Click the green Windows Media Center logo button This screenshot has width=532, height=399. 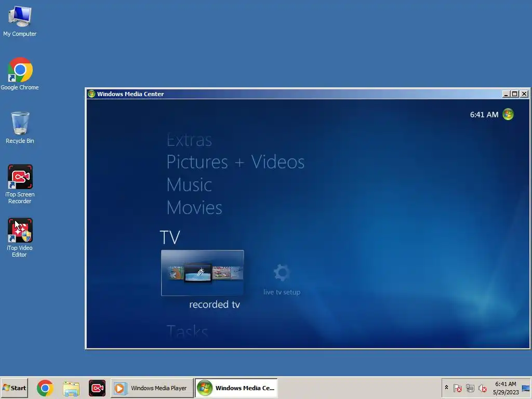pyautogui.click(x=508, y=114)
